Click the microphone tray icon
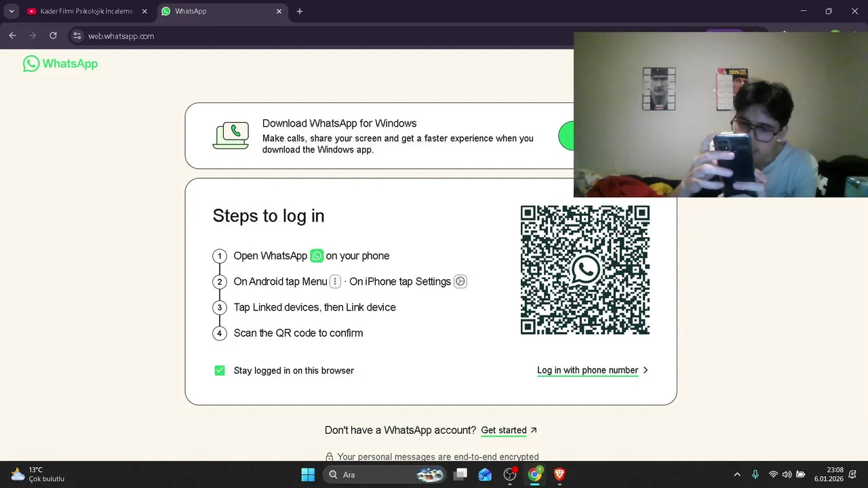This screenshot has width=868, height=488. (x=755, y=474)
